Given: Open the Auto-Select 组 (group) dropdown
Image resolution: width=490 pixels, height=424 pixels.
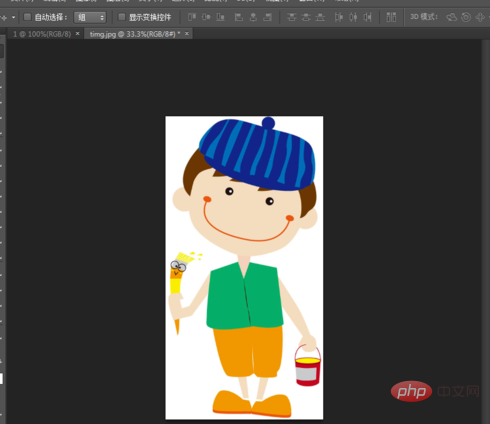Looking at the screenshot, I should tap(90, 17).
